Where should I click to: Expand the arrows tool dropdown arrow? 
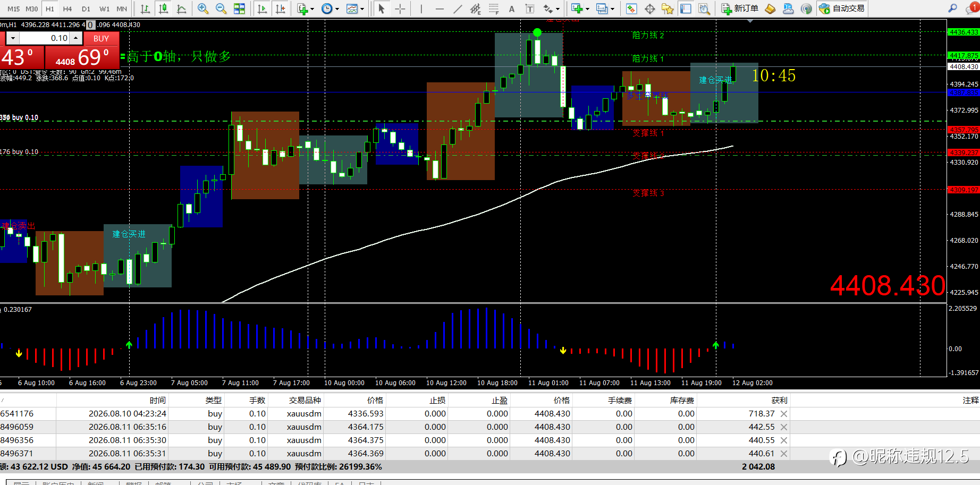557,9
